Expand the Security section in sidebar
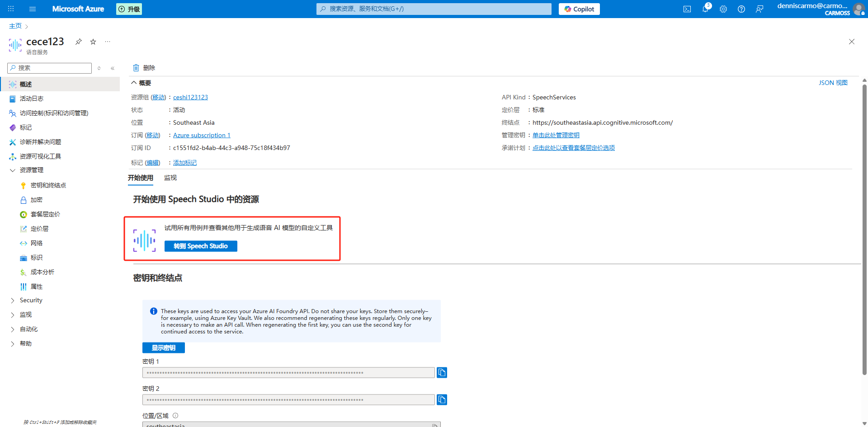Screen dimensions: 868x427 tap(13, 300)
